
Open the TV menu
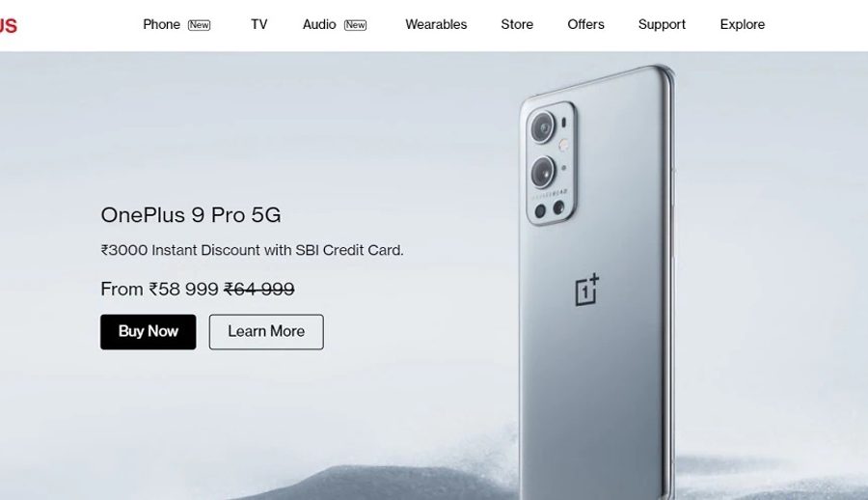click(259, 24)
